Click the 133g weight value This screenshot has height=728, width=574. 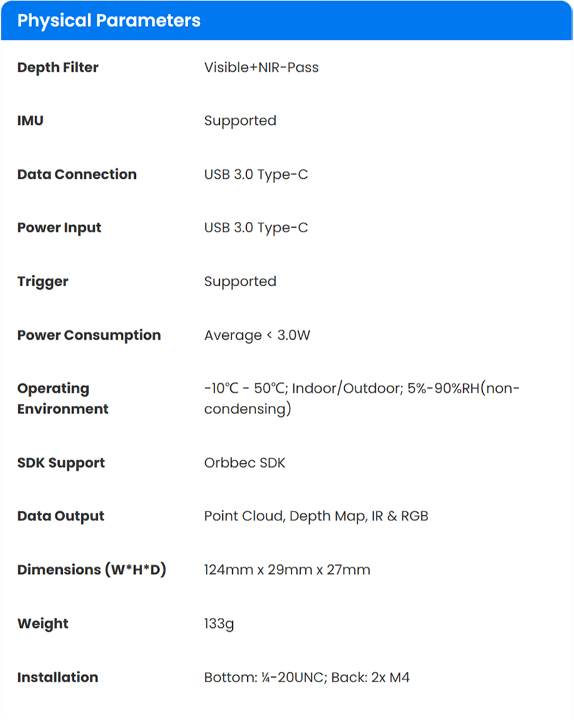[219, 624]
